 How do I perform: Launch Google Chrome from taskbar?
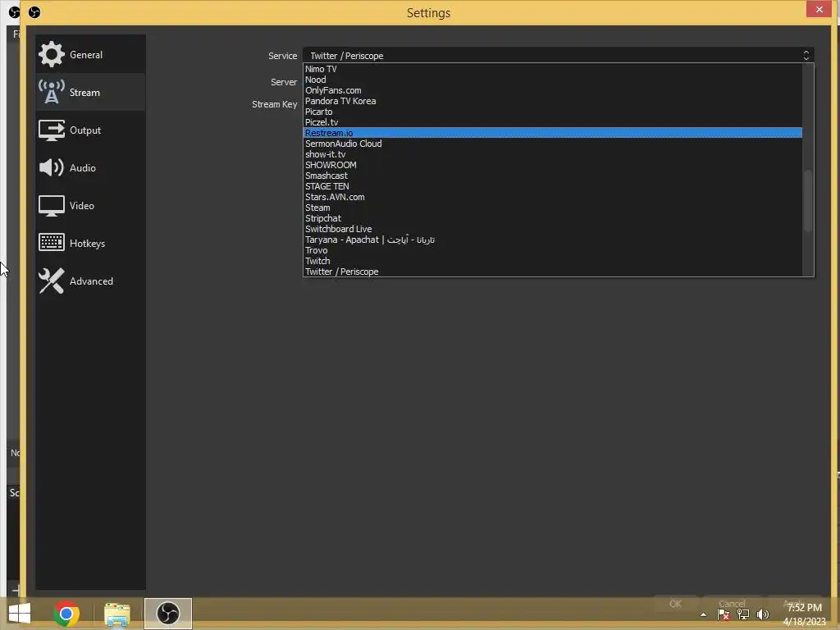[66, 614]
